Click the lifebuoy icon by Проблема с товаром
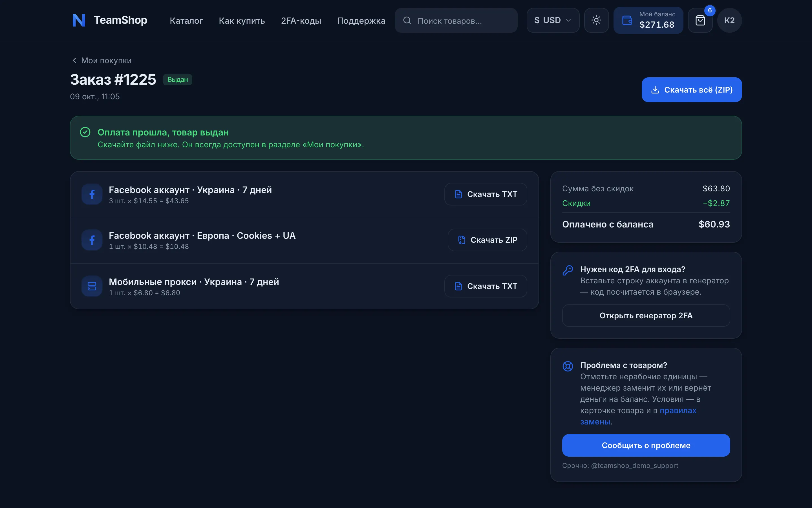 568,366
